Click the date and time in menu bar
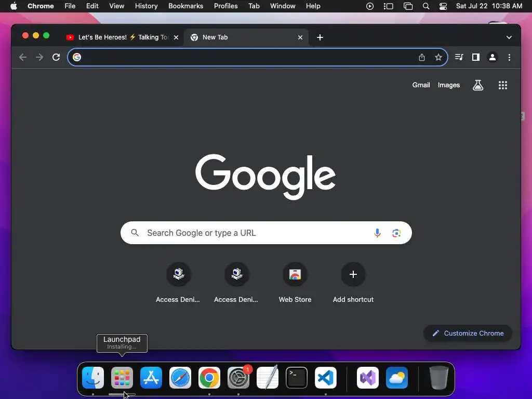 point(489,6)
